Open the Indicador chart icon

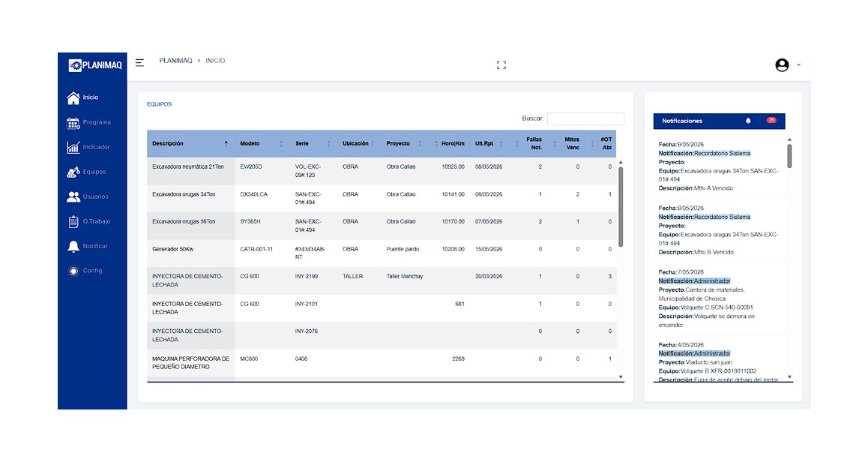tap(73, 148)
